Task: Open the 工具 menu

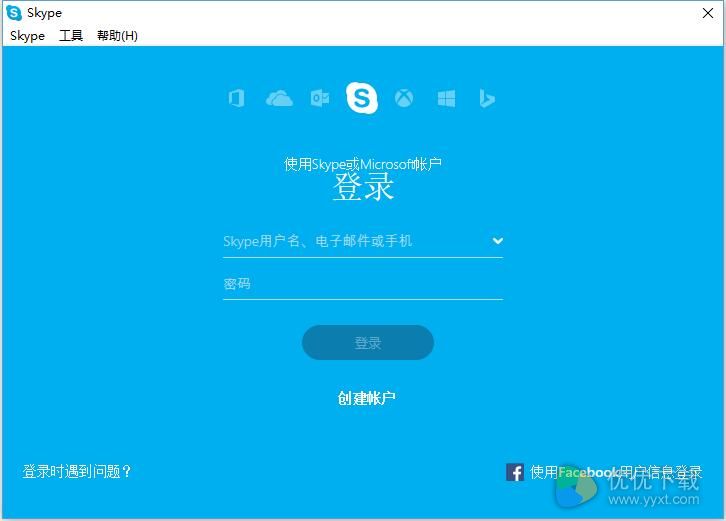Action: (71, 36)
